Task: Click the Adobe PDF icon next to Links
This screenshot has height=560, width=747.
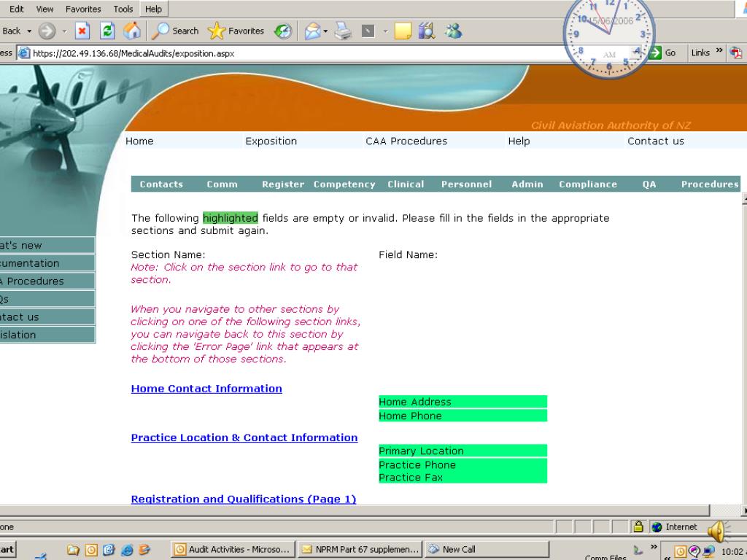Action: click(737, 52)
